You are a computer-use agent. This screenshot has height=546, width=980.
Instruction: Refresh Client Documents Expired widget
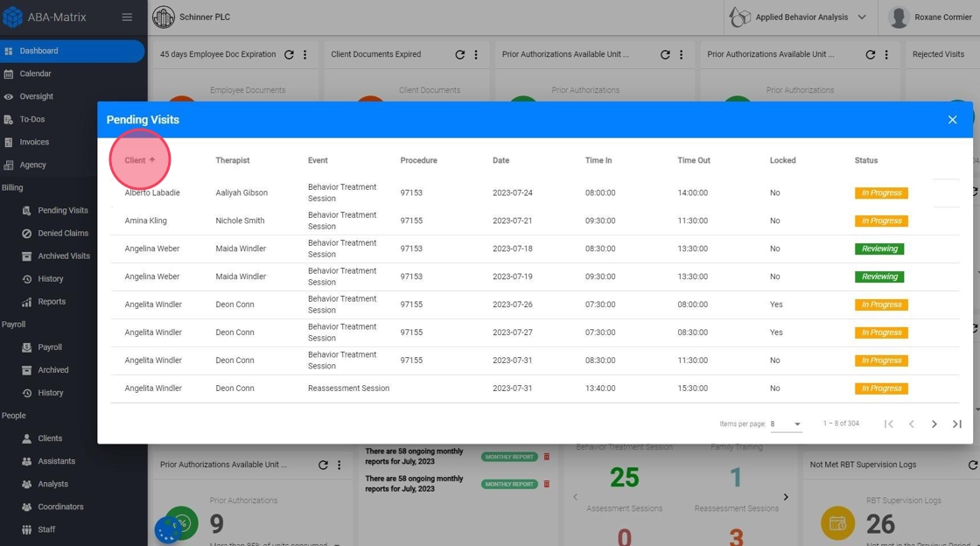pos(460,54)
